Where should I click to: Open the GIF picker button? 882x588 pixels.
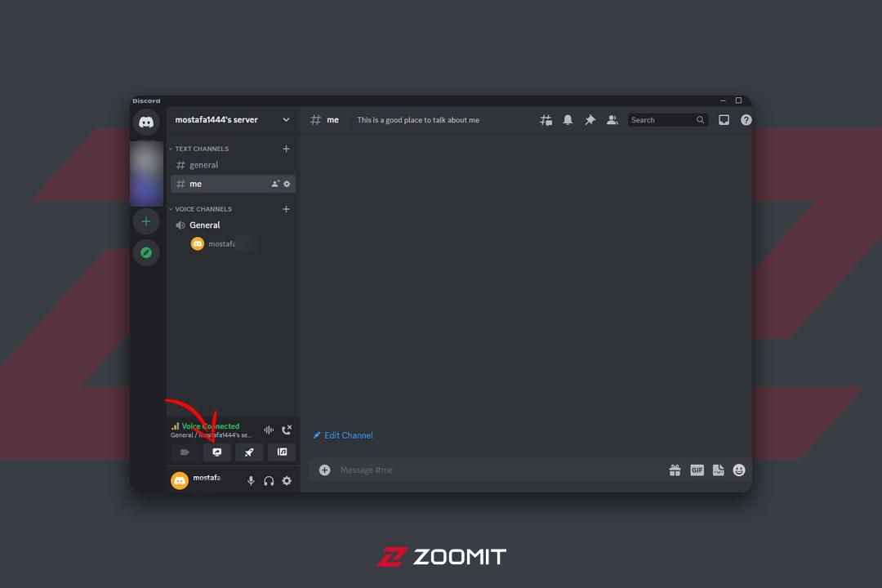pyautogui.click(x=697, y=470)
